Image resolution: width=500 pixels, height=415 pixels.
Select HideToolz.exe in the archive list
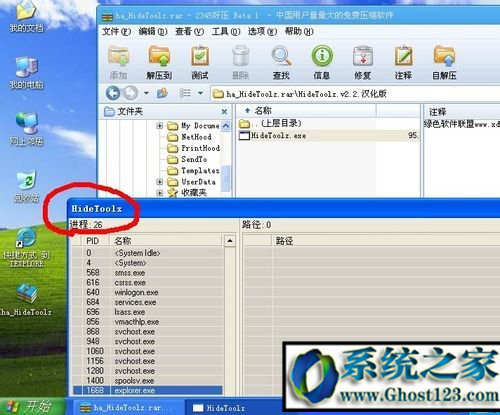tap(272, 135)
